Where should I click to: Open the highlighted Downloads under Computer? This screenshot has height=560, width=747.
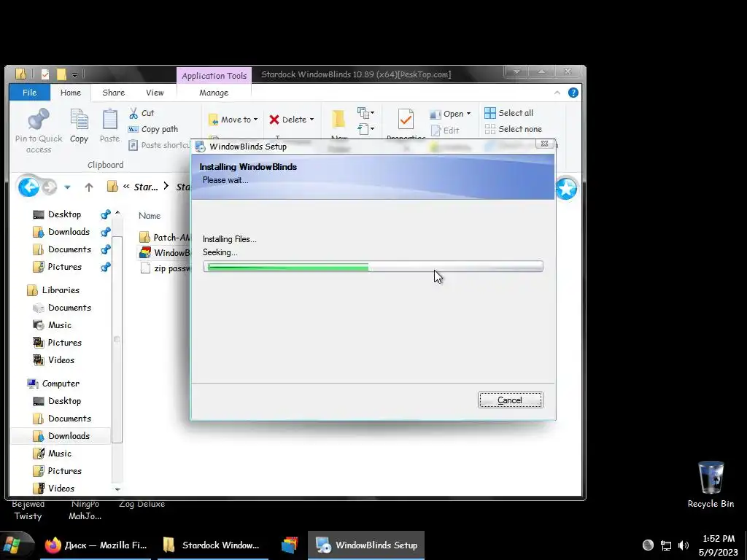point(61,436)
